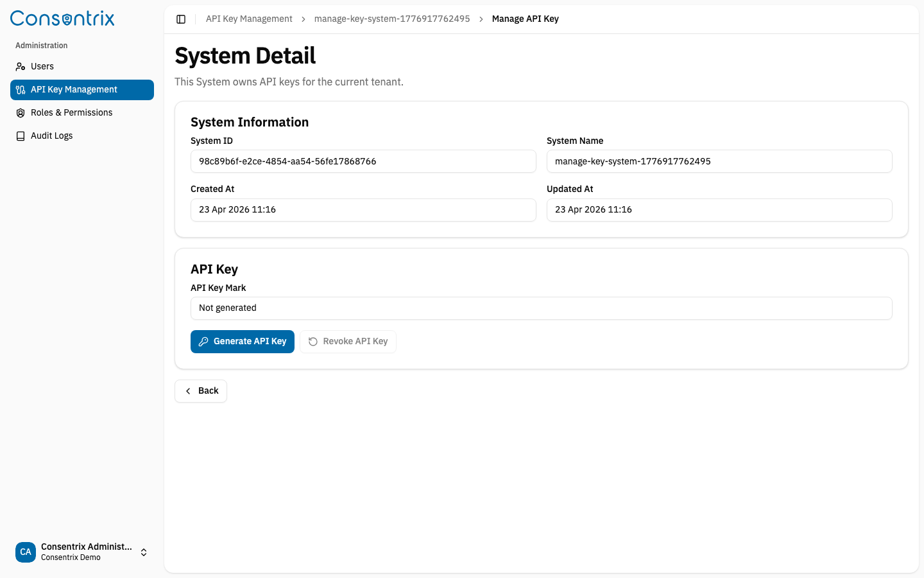The width and height of the screenshot is (924, 578).
Task: Click the Consentrix Administ... user name
Action: (87, 547)
